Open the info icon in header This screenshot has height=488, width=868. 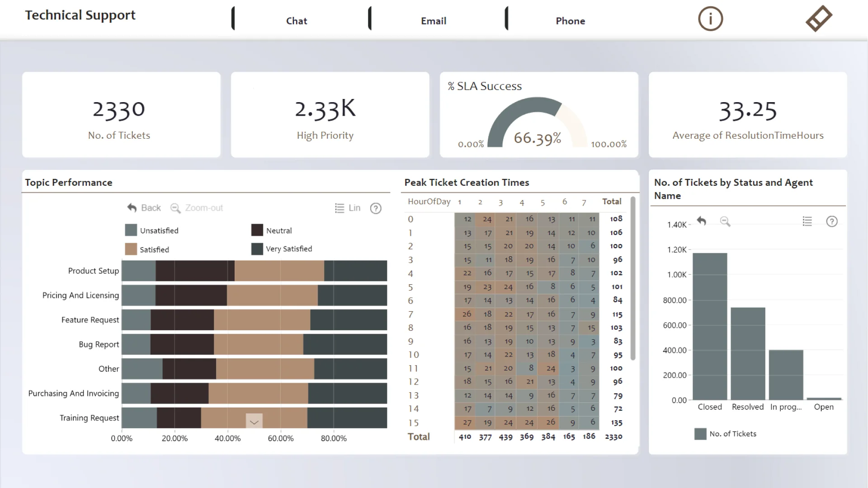pyautogui.click(x=710, y=19)
